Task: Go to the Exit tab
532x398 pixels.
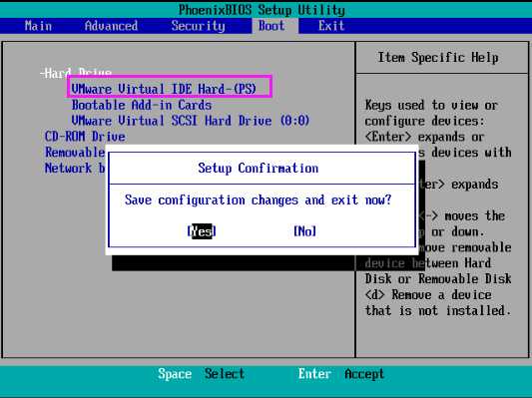Action: pyautogui.click(x=331, y=26)
